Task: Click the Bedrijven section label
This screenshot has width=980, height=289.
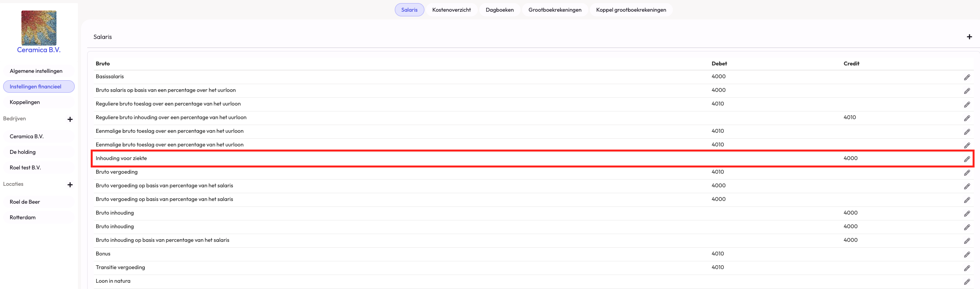Action: [14, 118]
